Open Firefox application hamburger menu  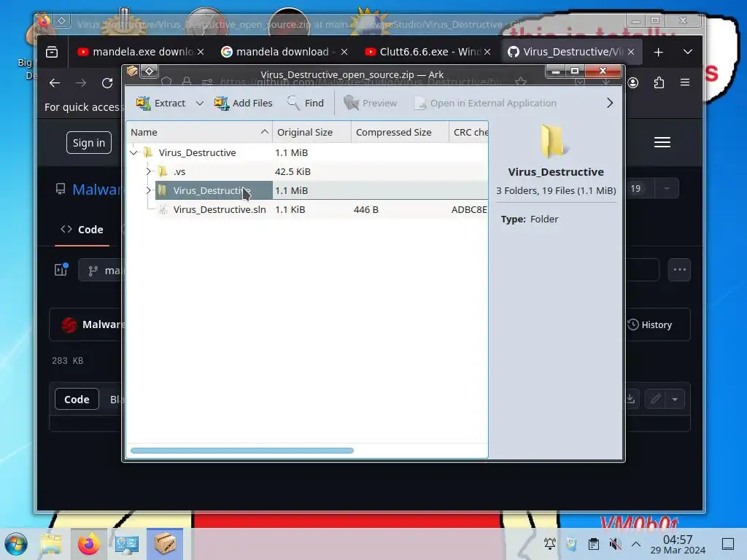685,83
